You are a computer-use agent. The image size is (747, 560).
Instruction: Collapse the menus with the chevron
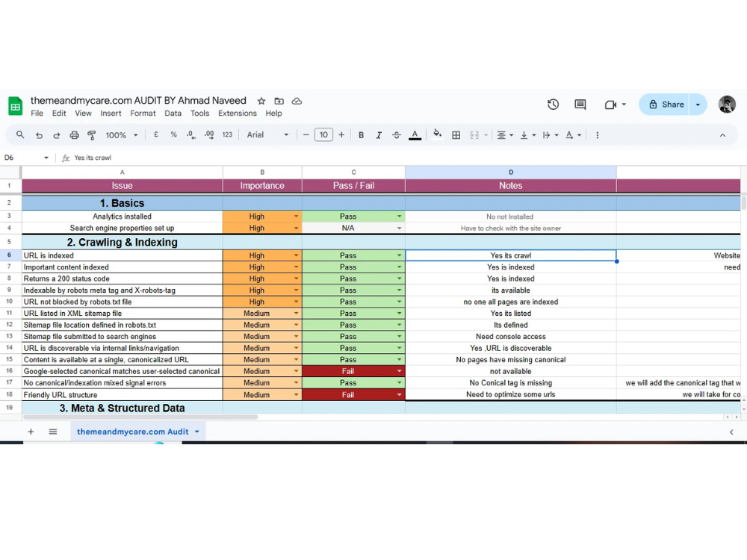coord(722,135)
